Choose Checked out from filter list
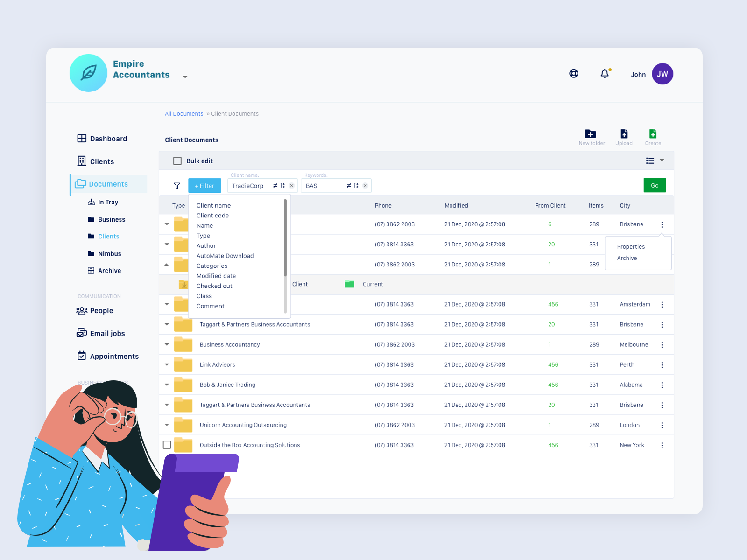The width and height of the screenshot is (747, 560). pyautogui.click(x=214, y=286)
